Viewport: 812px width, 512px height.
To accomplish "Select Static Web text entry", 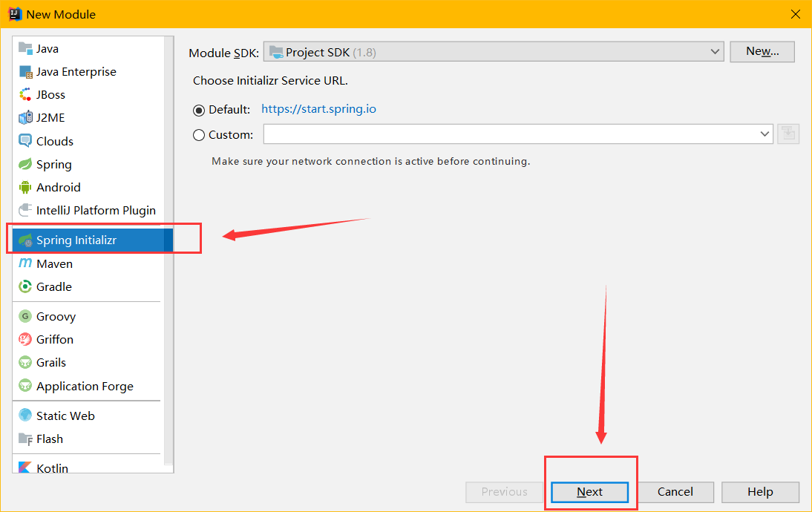I will point(65,416).
